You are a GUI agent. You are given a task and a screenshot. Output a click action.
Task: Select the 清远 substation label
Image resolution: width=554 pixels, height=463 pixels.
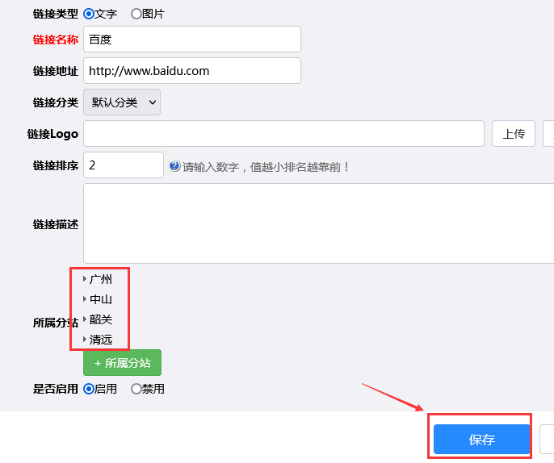pos(101,340)
